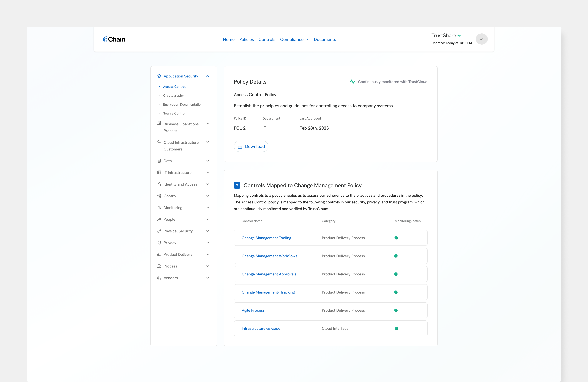Click the Physical Security key icon

[159, 231]
